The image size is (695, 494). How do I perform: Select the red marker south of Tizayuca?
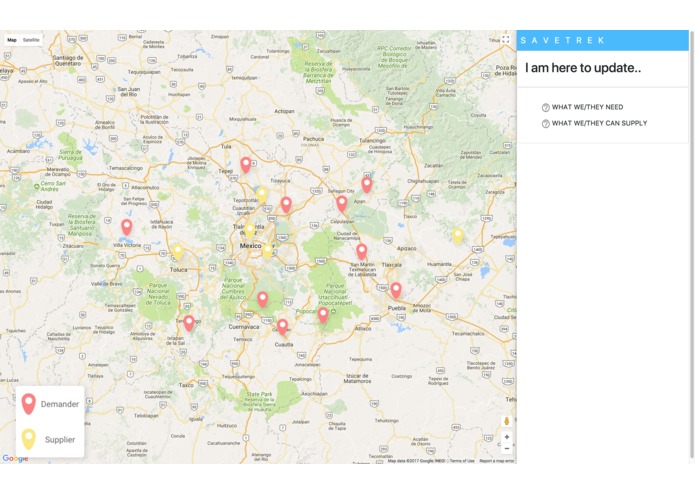coord(286,205)
